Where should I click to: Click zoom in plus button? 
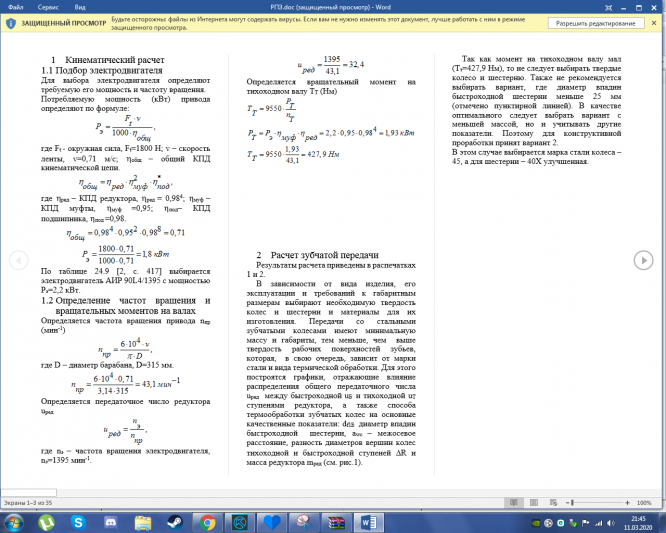point(627,502)
